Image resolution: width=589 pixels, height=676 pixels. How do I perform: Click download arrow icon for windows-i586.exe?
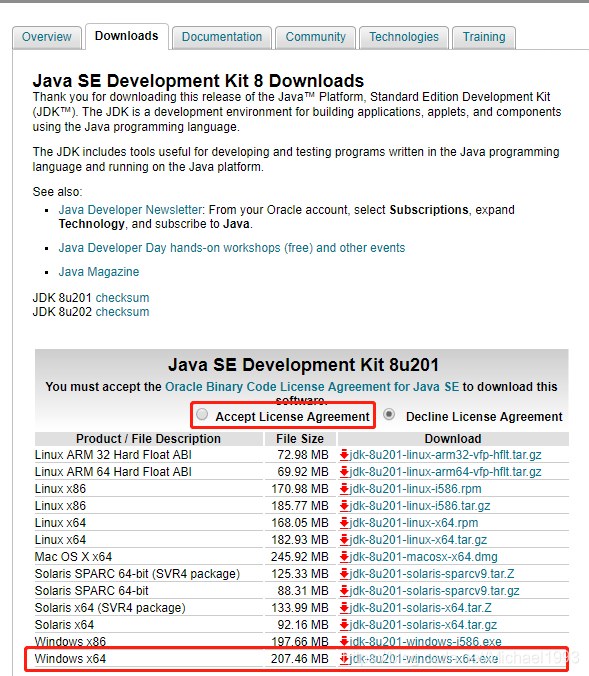pyautogui.click(x=344, y=642)
